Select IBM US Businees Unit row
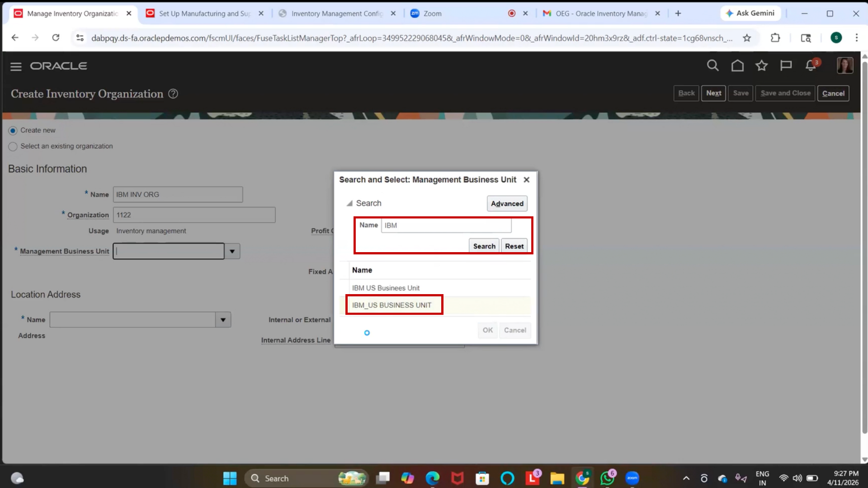Viewport: 868px width, 488px height. click(435, 288)
